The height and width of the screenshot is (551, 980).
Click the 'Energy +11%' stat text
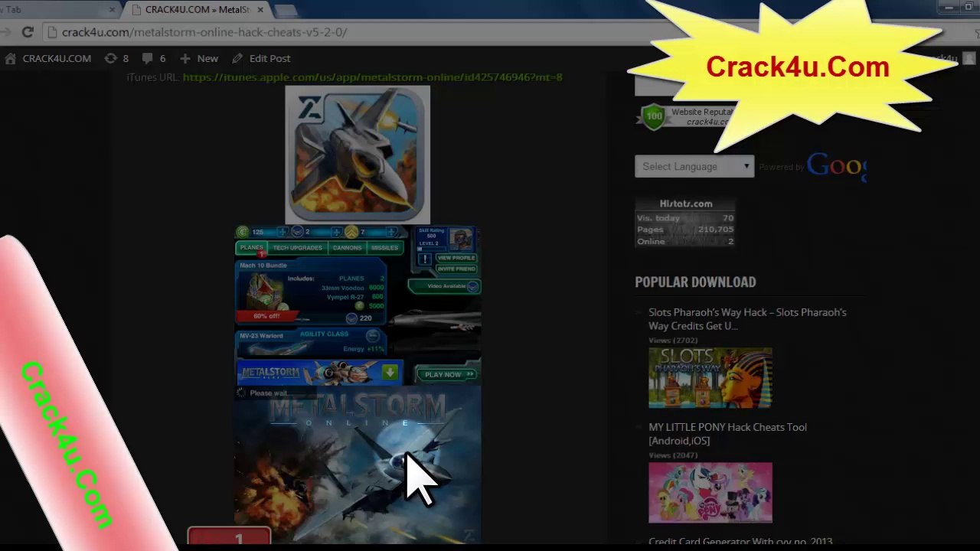pyautogui.click(x=364, y=349)
